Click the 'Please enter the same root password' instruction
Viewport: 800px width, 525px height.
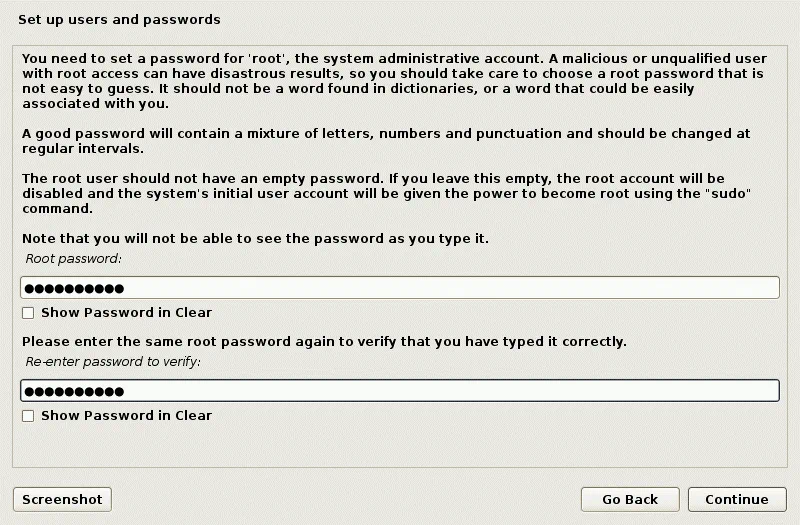coord(324,341)
